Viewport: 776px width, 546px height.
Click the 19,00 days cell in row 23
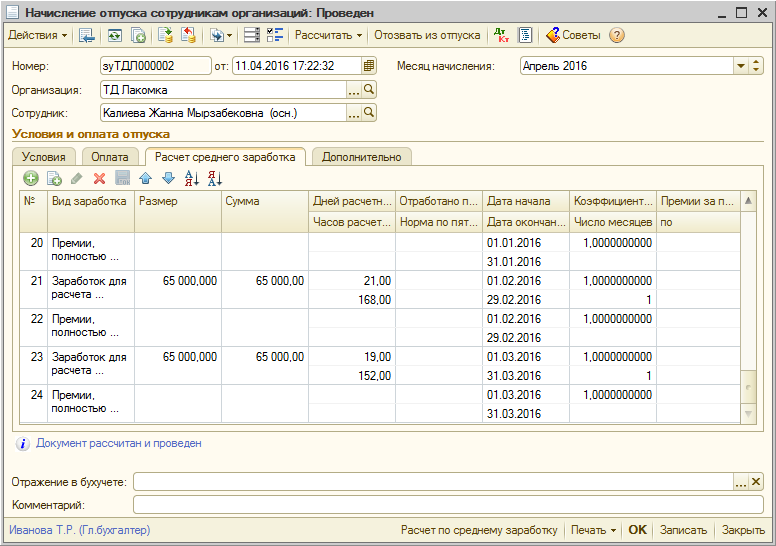pos(352,357)
